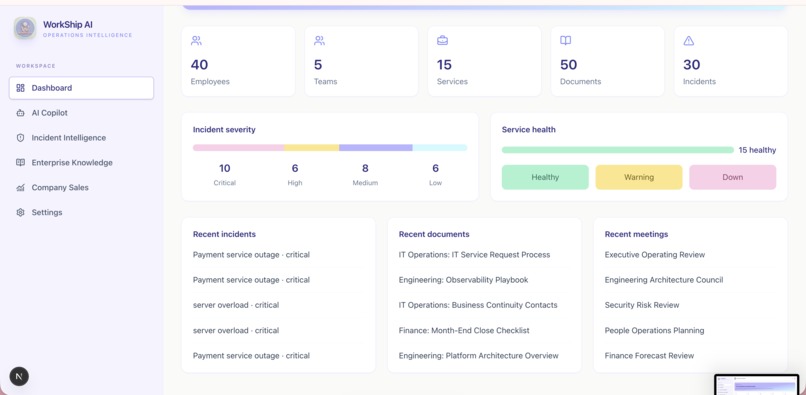This screenshot has height=395, width=806.
Task: Click the 'Recent incidents' heading
Action: [x=224, y=234]
